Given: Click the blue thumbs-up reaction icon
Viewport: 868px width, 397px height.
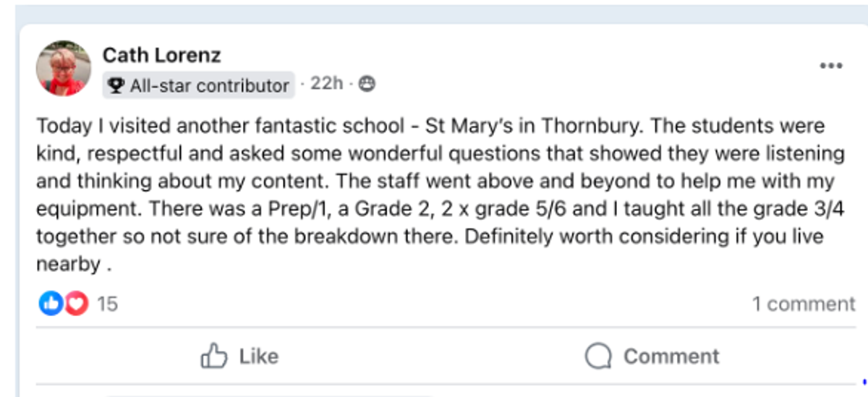Looking at the screenshot, I should (50, 304).
